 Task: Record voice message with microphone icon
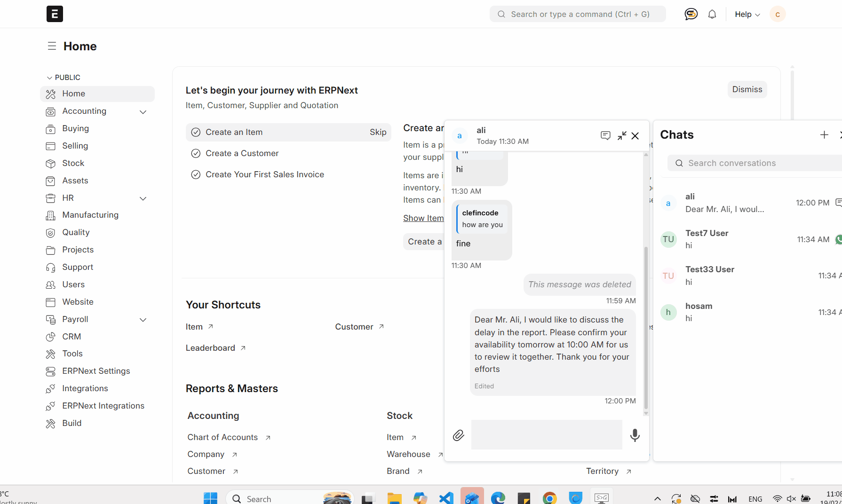click(635, 435)
